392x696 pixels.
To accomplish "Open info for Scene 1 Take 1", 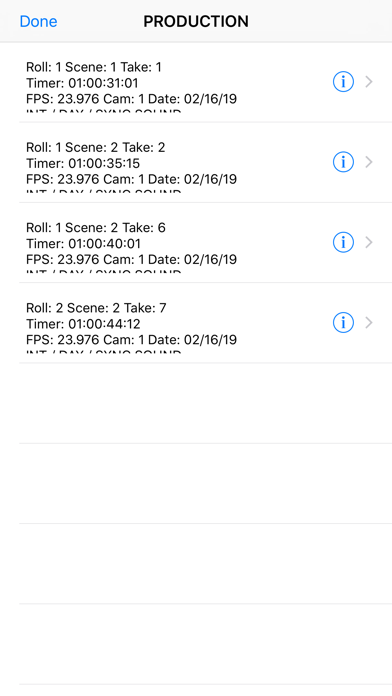I will click(343, 82).
